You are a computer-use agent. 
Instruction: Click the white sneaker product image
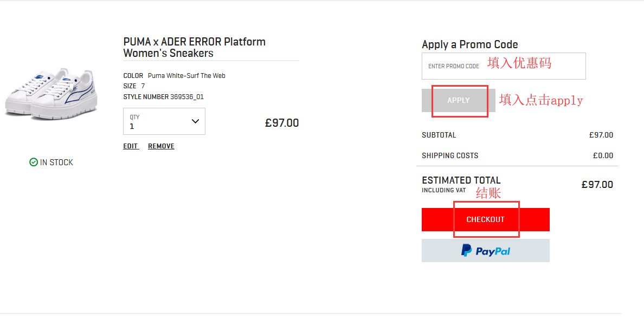coord(51,94)
